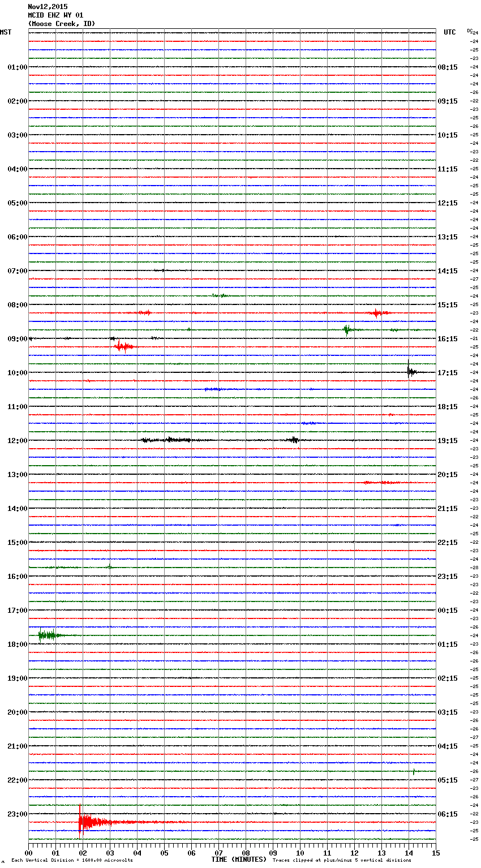481x868 pixels.
Task: Click the MST timezone label
Action: [6, 32]
